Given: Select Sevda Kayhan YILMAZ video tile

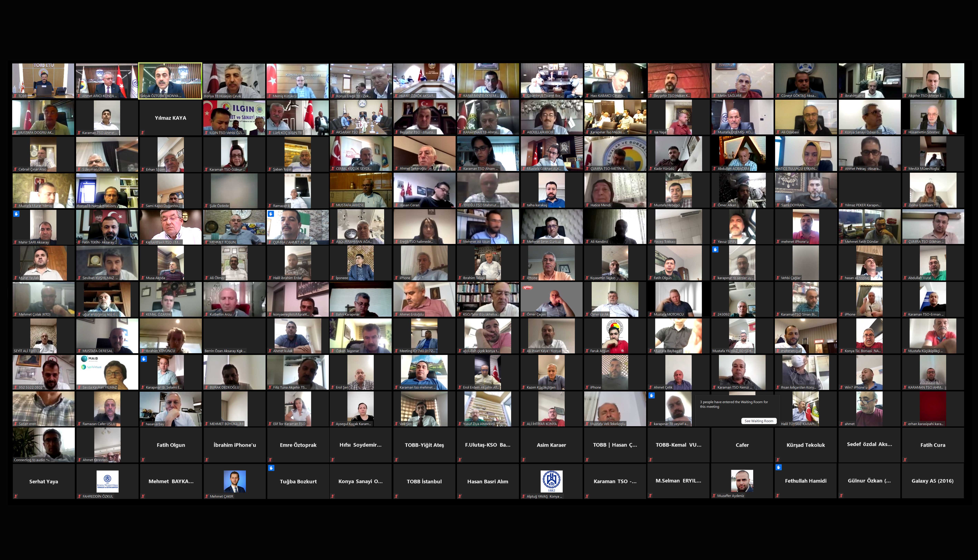Looking at the screenshot, I should click(107, 372).
